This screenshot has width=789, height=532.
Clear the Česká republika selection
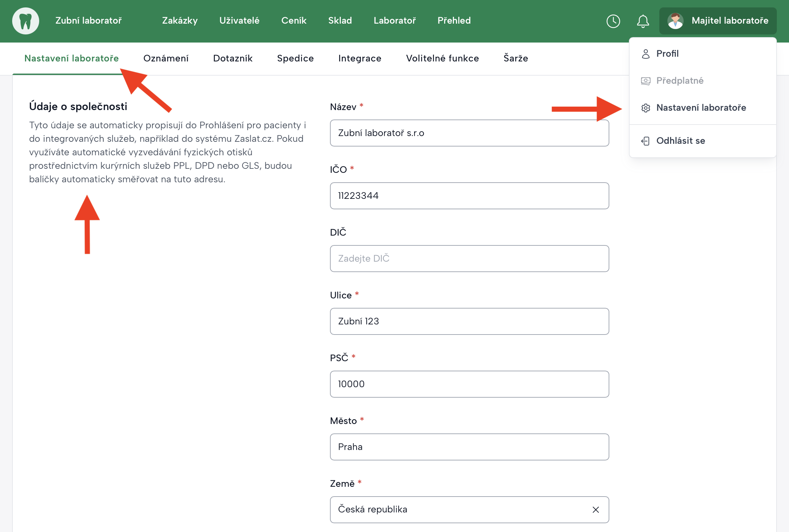pyautogui.click(x=595, y=510)
